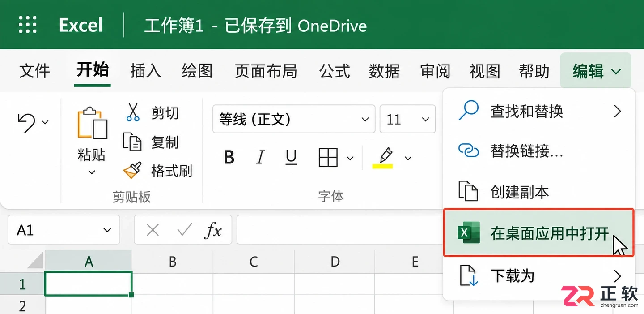Toggle Underline formatting

(291, 158)
